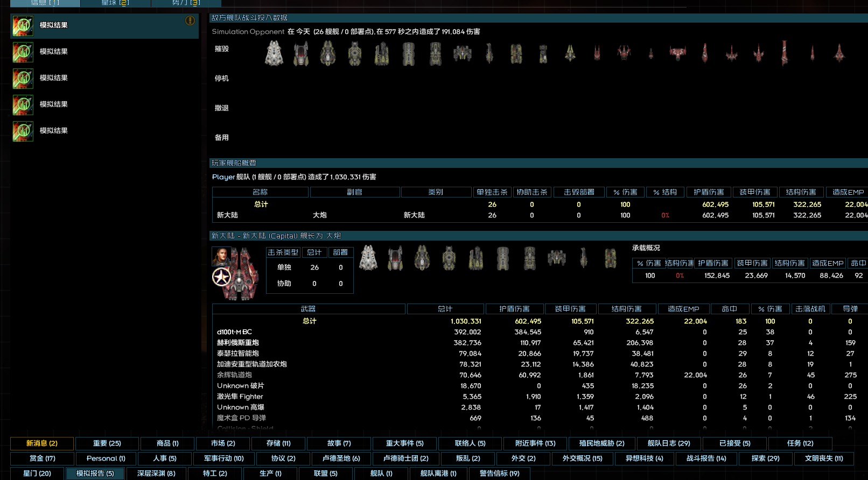
Task: Click the 新大陆 ship name in fleet table
Action: tap(227, 215)
